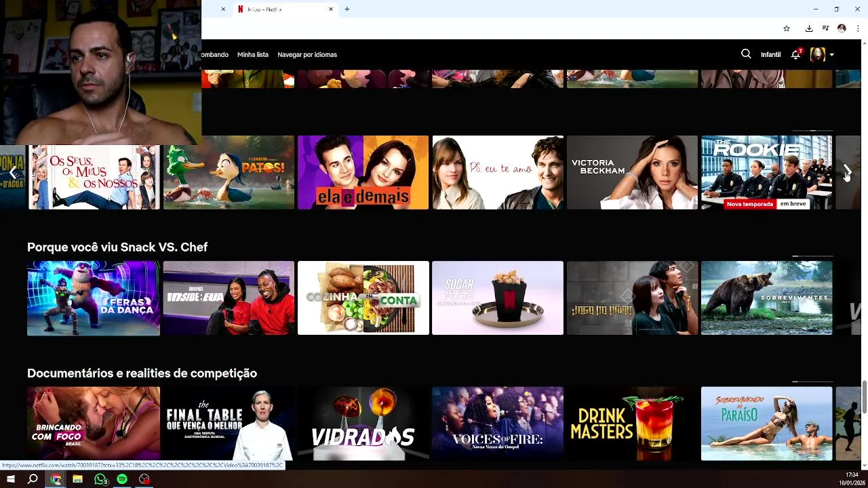Open Netflix search magnifier icon
868x488 pixels.
[746, 54]
